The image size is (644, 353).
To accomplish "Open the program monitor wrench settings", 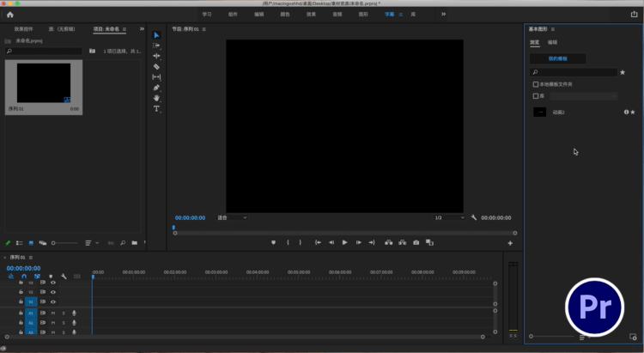I will point(474,218).
